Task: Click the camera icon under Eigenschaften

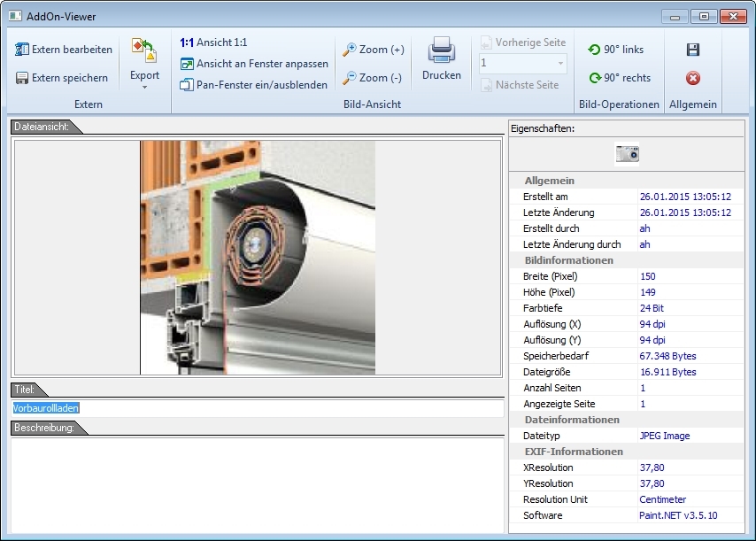Action: [x=628, y=154]
